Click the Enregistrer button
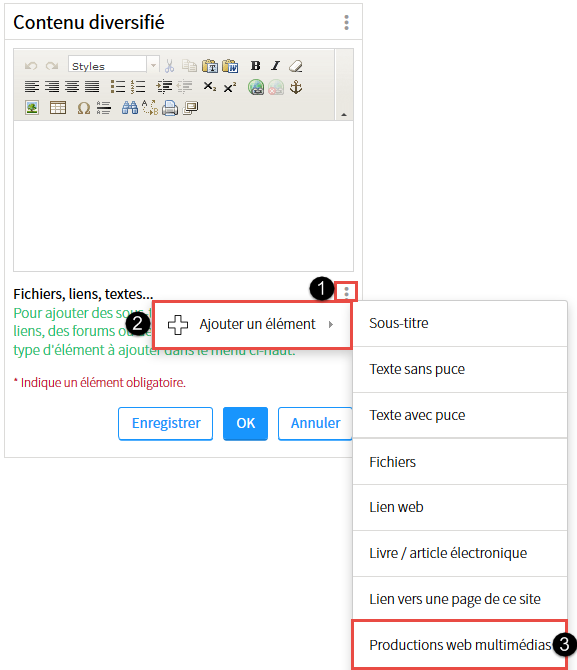The image size is (577, 670). (165, 423)
